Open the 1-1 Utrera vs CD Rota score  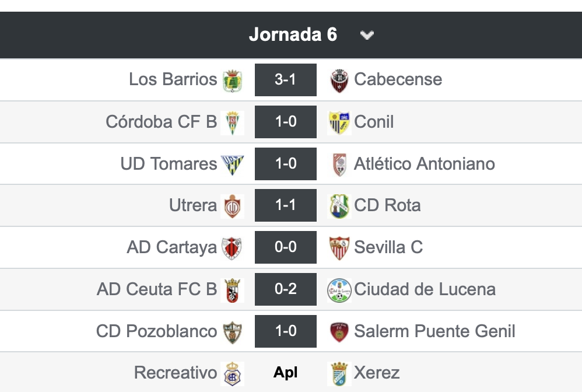tap(285, 205)
